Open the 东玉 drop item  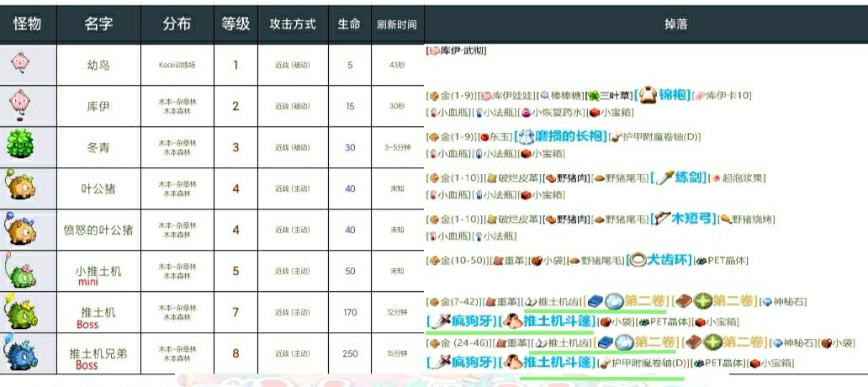(495, 137)
